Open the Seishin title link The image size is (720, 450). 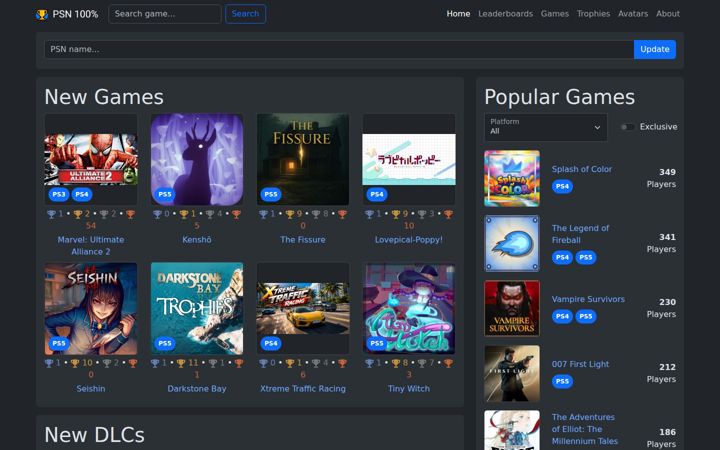[x=91, y=388]
